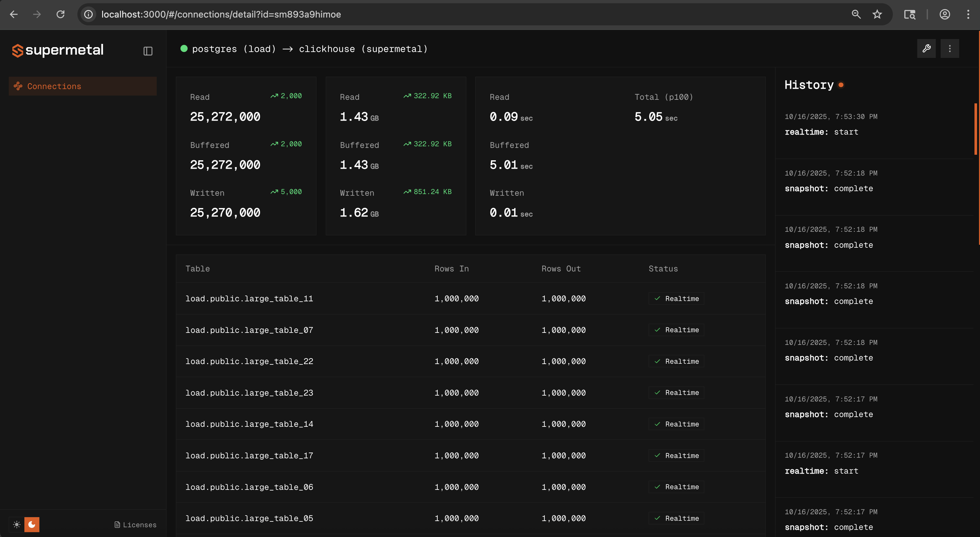Screen dimensions: 980x537
Task: Click the wrench settings icon
Action: [926, 49]
